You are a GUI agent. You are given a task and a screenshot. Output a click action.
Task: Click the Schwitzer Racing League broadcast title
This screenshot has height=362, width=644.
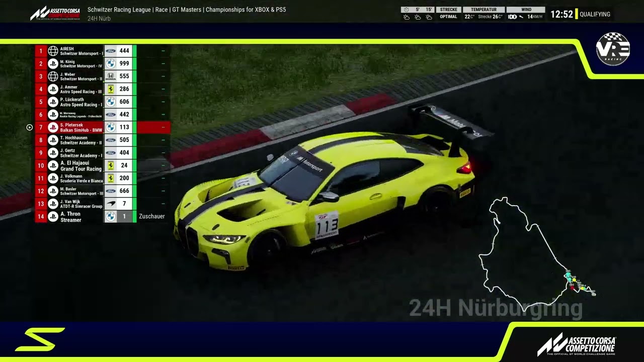pos(187,10)
